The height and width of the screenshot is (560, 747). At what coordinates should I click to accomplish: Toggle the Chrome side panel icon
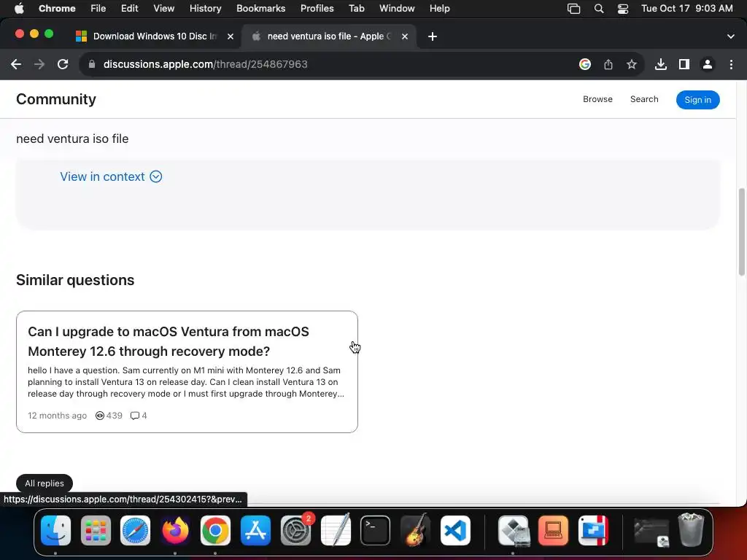tap(684, 64)
